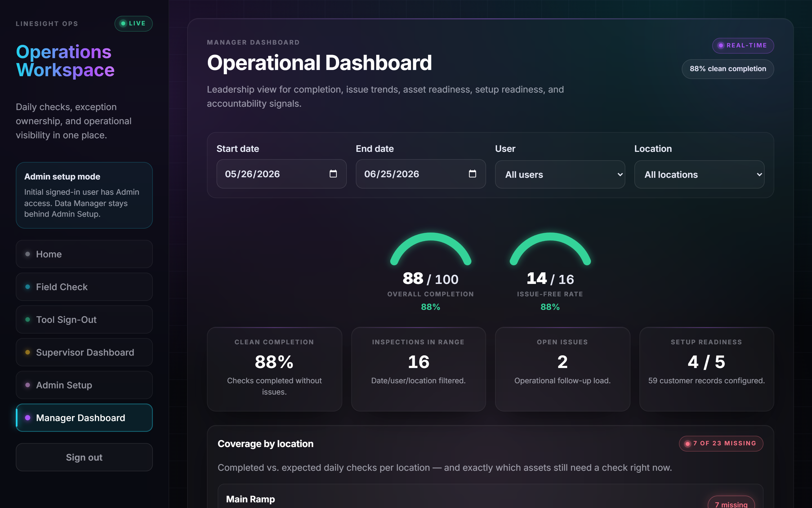
Task: Expand the All users dropdown
Action: [x=560, y=174]
